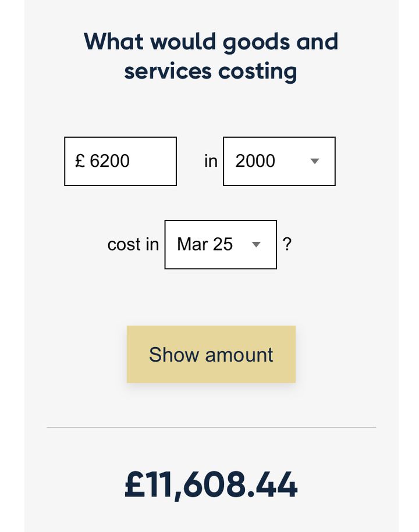Open the 2000 year selector
This screenshot has height=532, width=419.
click(x=279, y=162)
